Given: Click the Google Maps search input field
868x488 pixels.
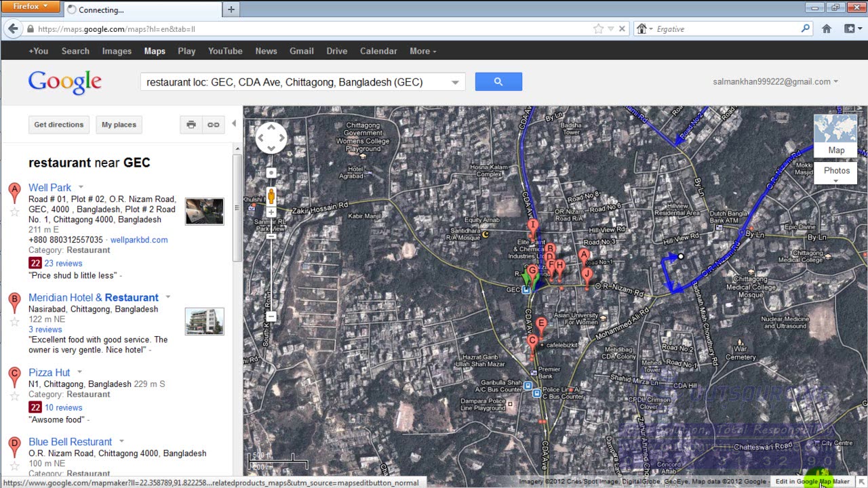Looking at the screenshot, I should click(x=296, y=82).
